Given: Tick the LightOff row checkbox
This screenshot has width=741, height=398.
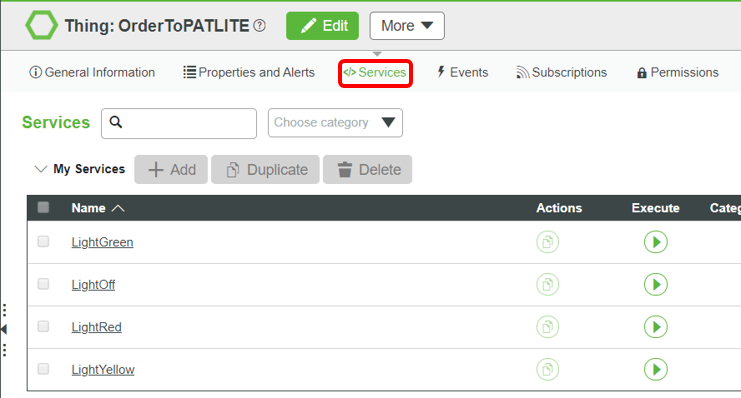Looking at the screenshot, I should point(43,284).
